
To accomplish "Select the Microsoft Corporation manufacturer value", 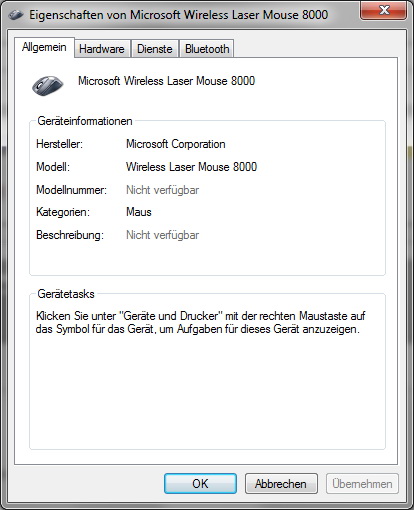I will (x=176, y=144).
